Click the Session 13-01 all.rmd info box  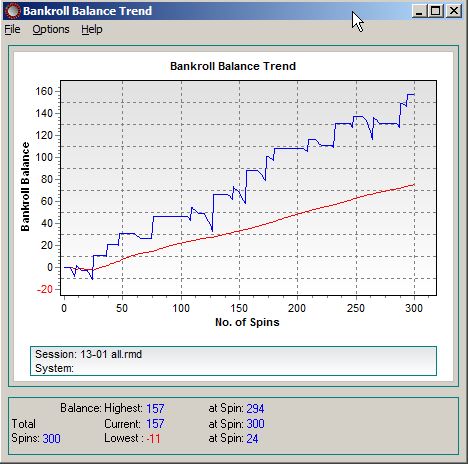[233, 361]
